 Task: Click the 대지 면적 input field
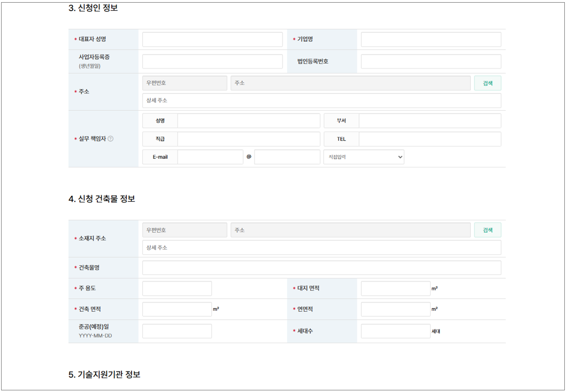(x=395, y=289)
